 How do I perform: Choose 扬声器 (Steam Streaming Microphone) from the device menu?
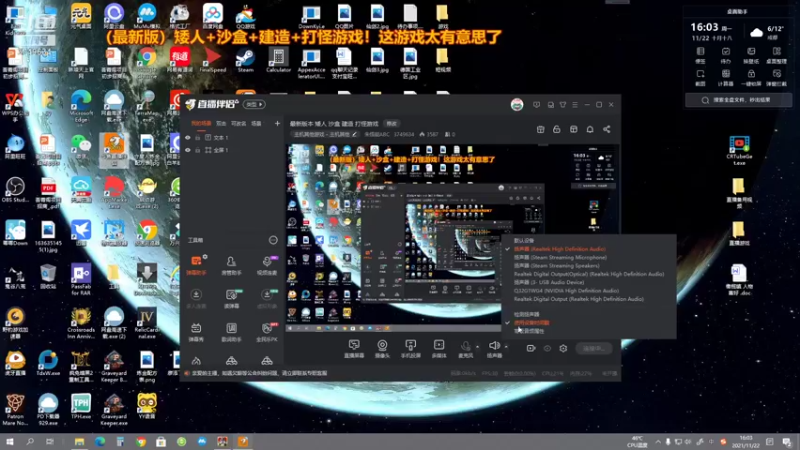(560, 257)
